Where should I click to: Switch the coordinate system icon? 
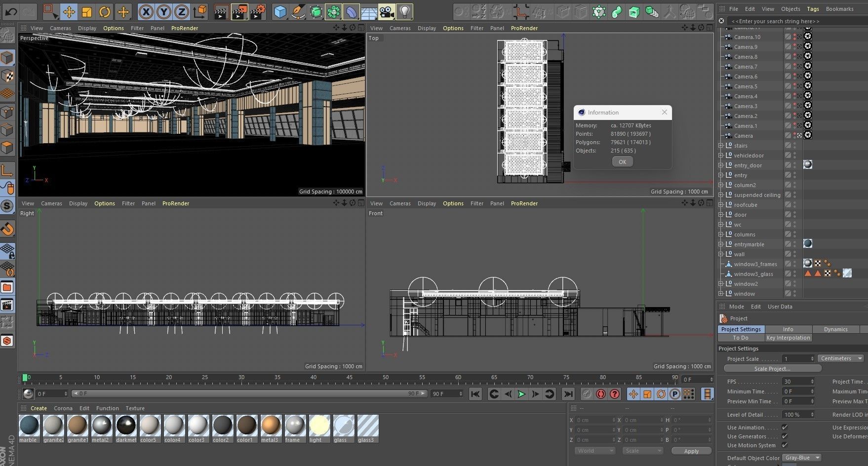[x=200, y=11]
